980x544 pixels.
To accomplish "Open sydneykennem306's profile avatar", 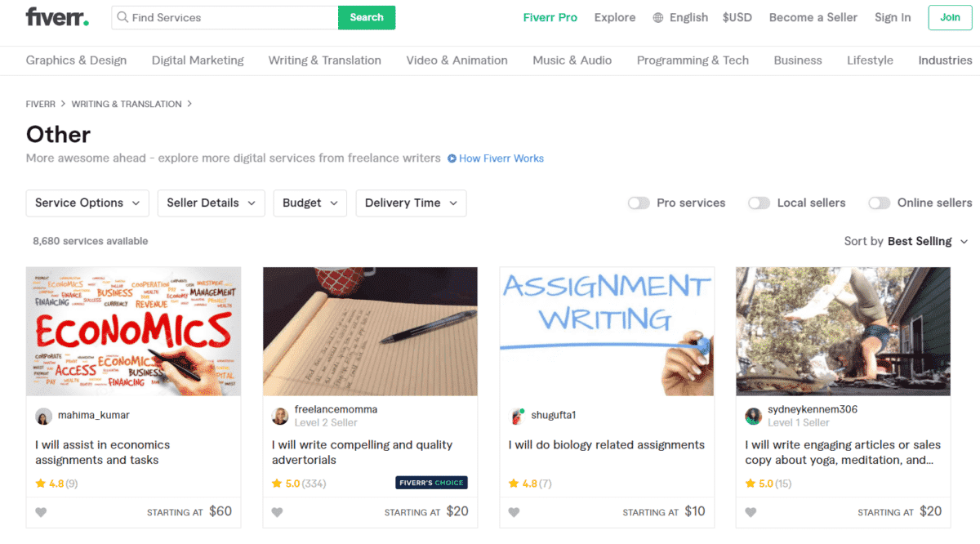I will [x=753, y=417].
